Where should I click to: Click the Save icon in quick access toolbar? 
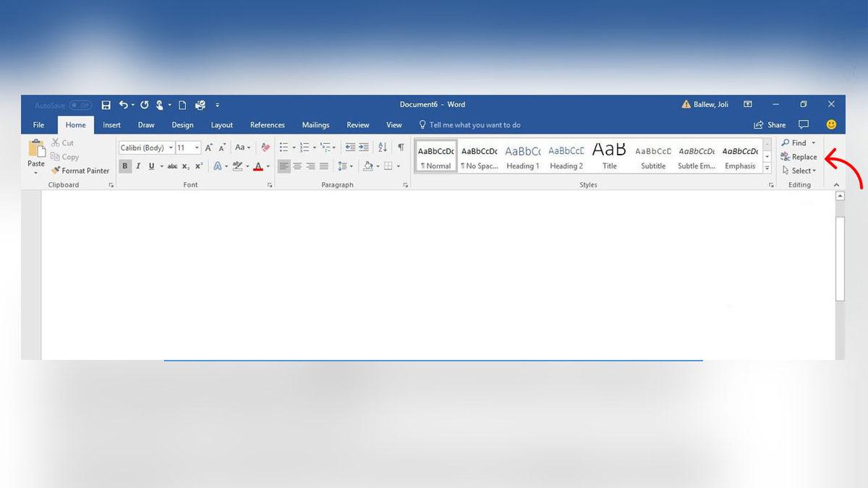point(106,105)
